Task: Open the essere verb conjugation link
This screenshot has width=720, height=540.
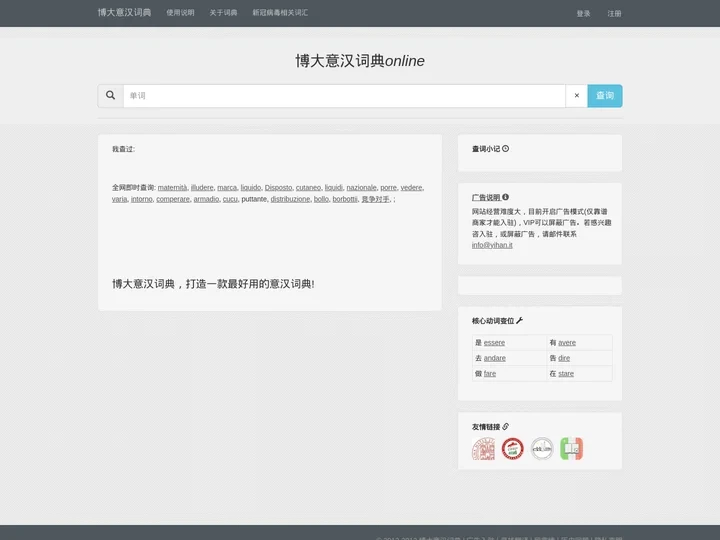Action: 495,343
